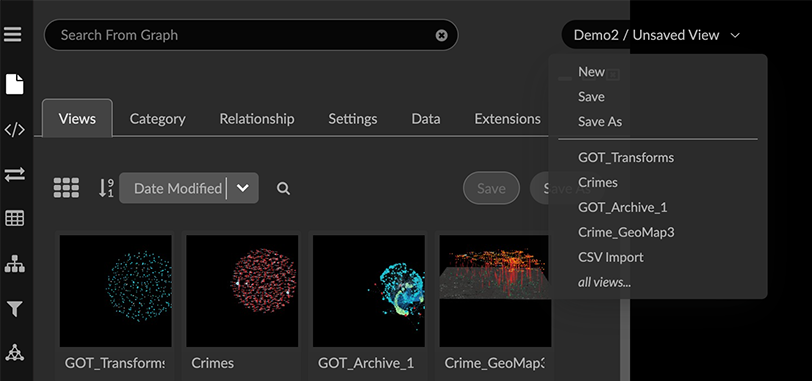Open the filter funnel sidebar icon

tap(14, 309)
